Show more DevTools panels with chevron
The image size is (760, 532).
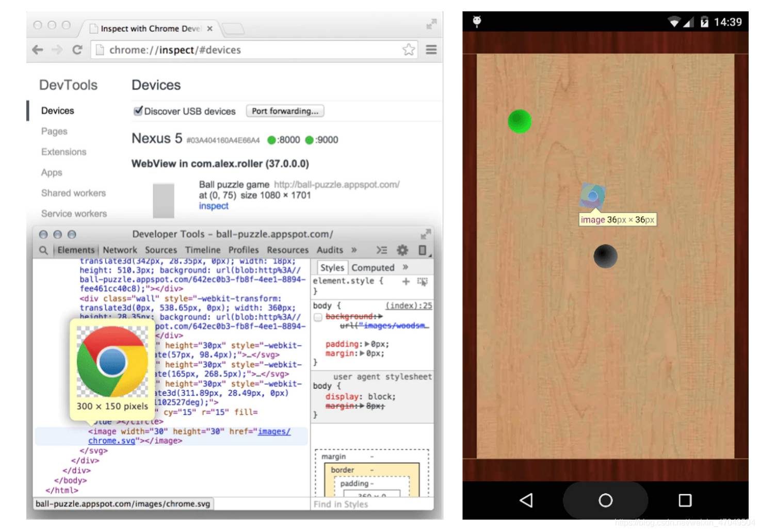click(354, 250)
